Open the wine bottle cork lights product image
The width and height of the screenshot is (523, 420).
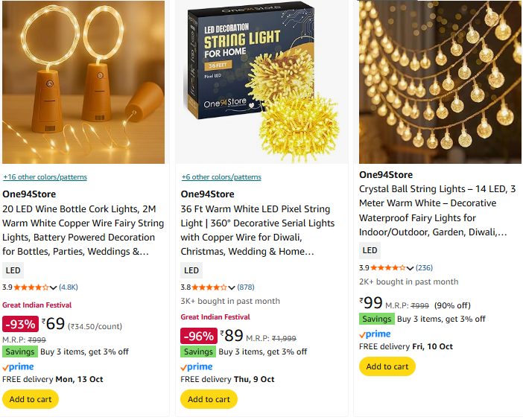click(x=83, y=82)
